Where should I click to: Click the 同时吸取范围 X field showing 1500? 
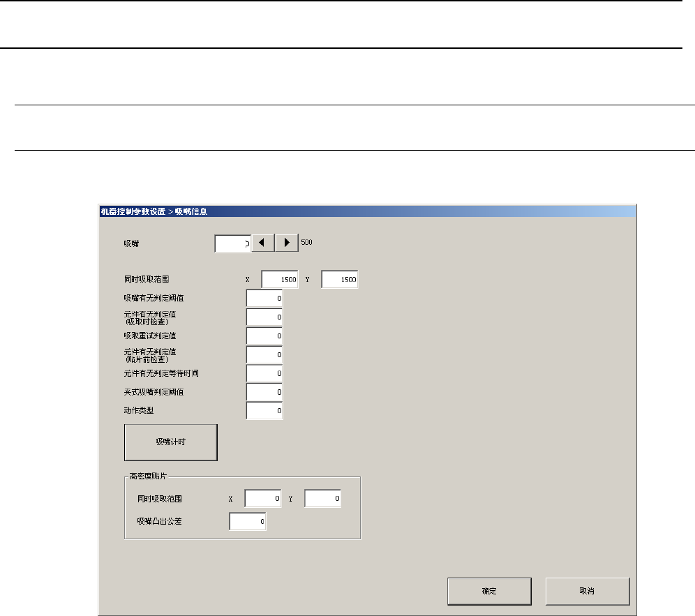click(280, 279)
